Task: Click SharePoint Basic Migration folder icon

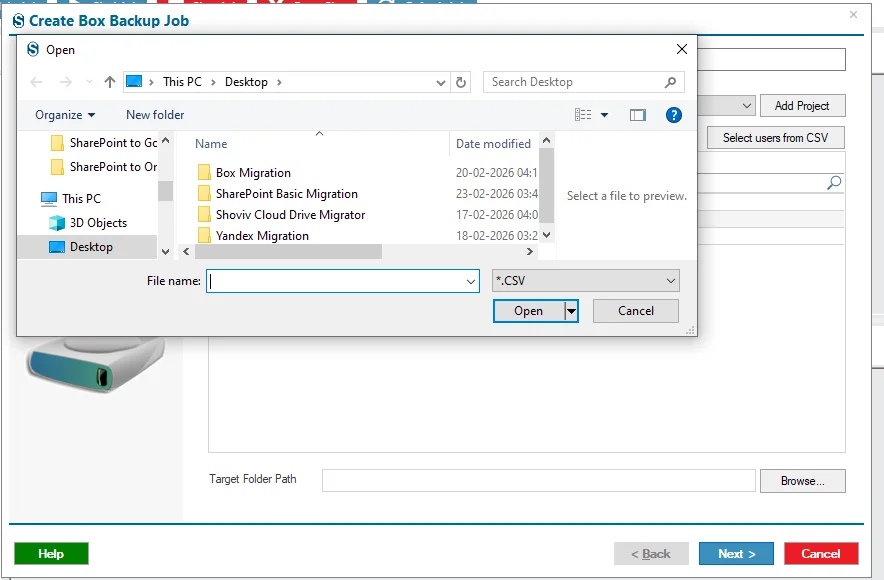Action: pyautogui.click(x=204, y=193)
